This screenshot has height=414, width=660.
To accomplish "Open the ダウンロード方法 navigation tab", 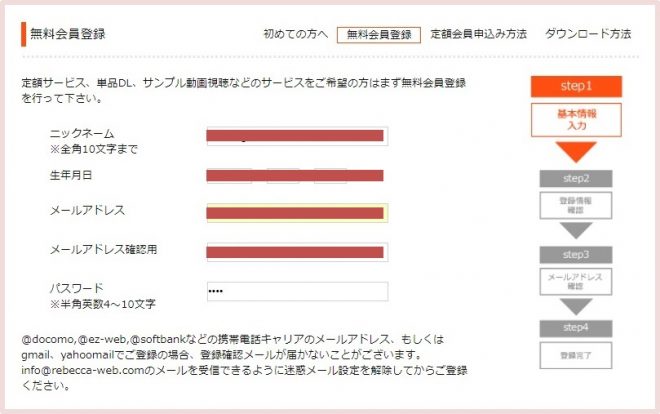I will click(588, 34).
